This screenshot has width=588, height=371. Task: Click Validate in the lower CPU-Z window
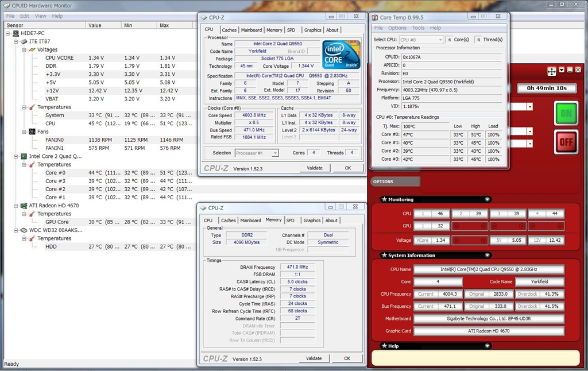pyautogui.click(x=314, y=358)
